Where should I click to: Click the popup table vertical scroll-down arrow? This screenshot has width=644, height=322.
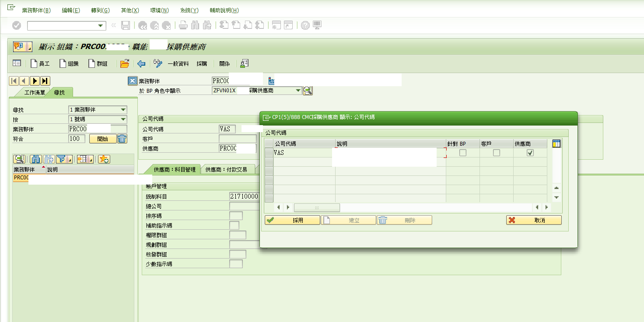556,197
